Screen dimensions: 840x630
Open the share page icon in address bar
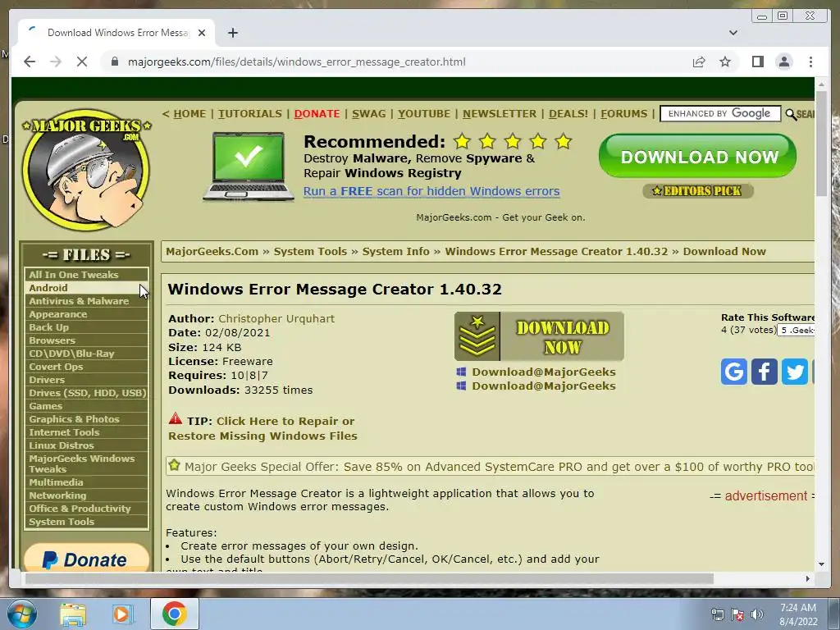(x=699, y=62)
